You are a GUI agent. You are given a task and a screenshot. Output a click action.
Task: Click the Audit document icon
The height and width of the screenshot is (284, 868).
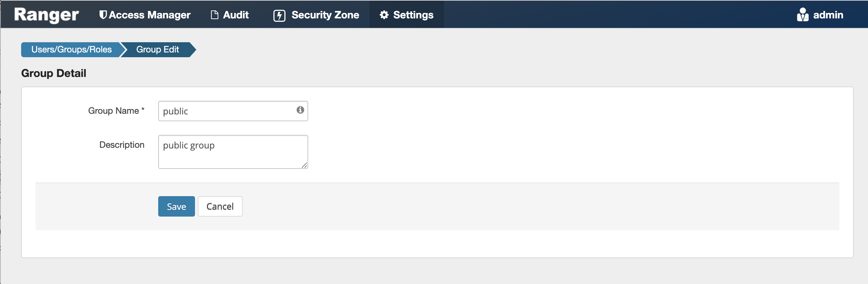tap(214, 15)
